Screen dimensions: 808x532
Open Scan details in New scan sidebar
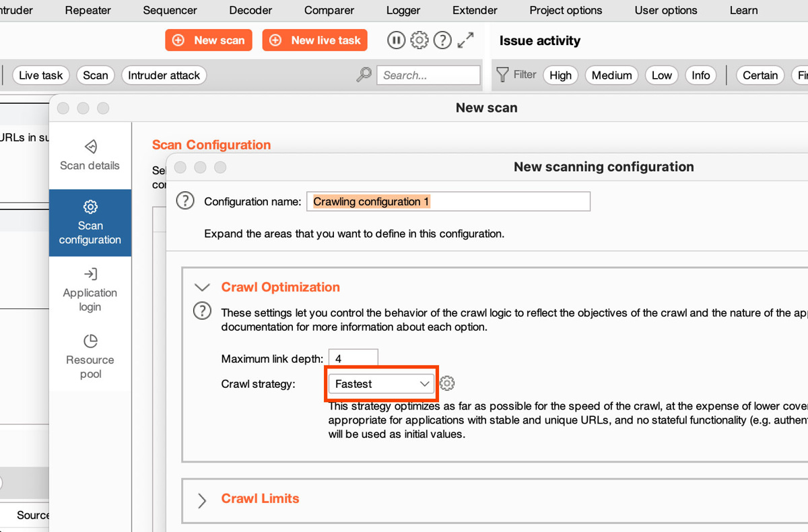tap(90, 155)
